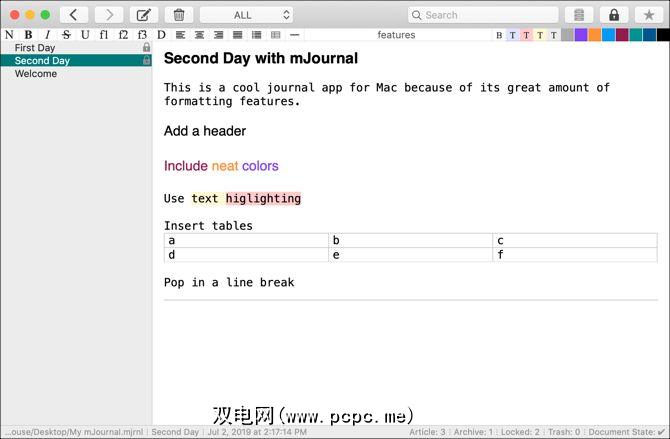Image resolution: width=670 pixels, height=439 pixels.
Task: Go back with the left arrow button
Action: point(74,15)
